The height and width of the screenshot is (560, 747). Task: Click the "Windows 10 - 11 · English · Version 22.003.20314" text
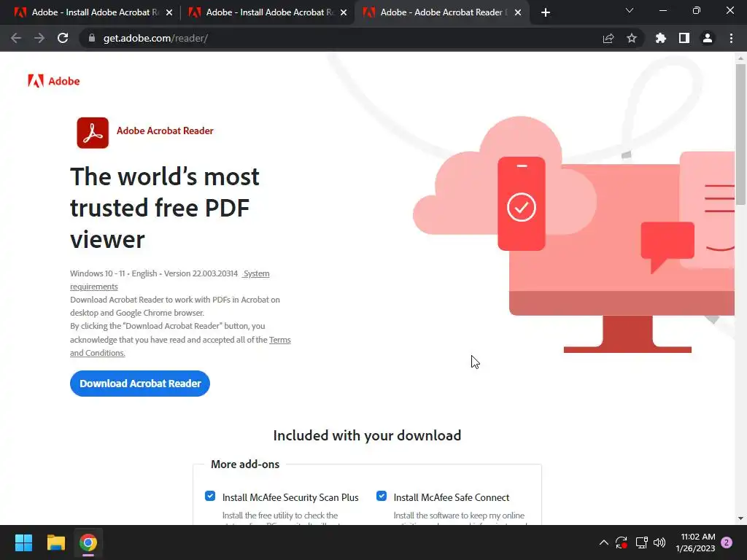[x=154, y=273]
